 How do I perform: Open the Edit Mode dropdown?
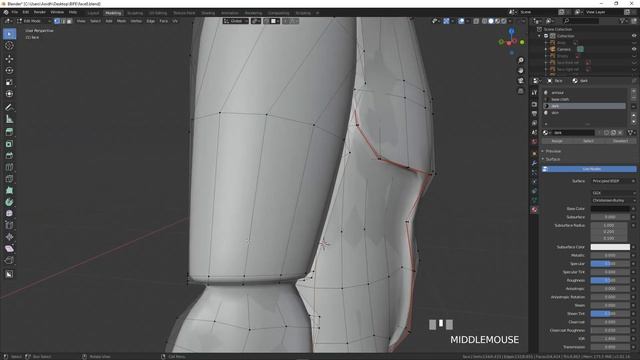point(34,21)
